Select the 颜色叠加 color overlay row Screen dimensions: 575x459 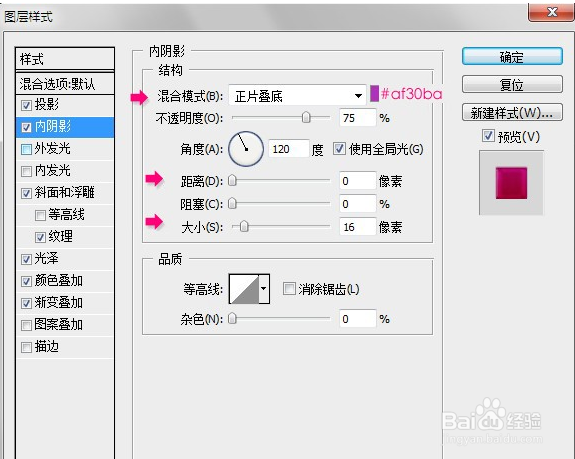tap(65, 281)
